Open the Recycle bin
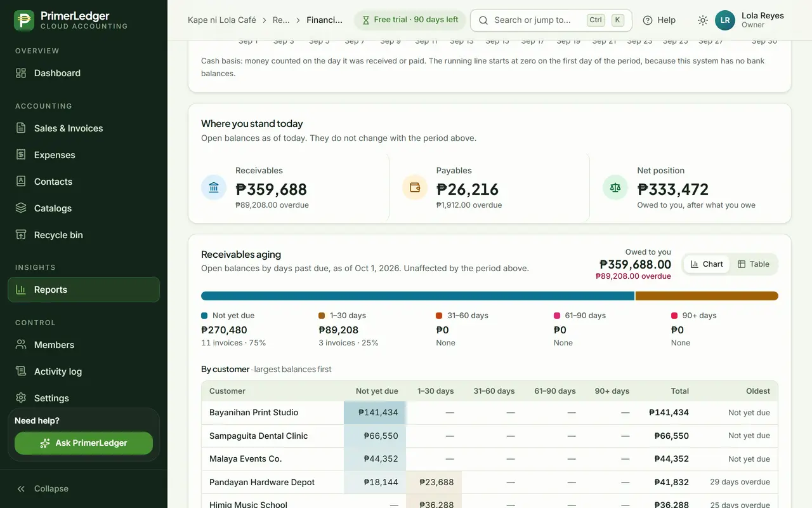Viewport: 812px width, 508px height. click(x=84, y=235)
